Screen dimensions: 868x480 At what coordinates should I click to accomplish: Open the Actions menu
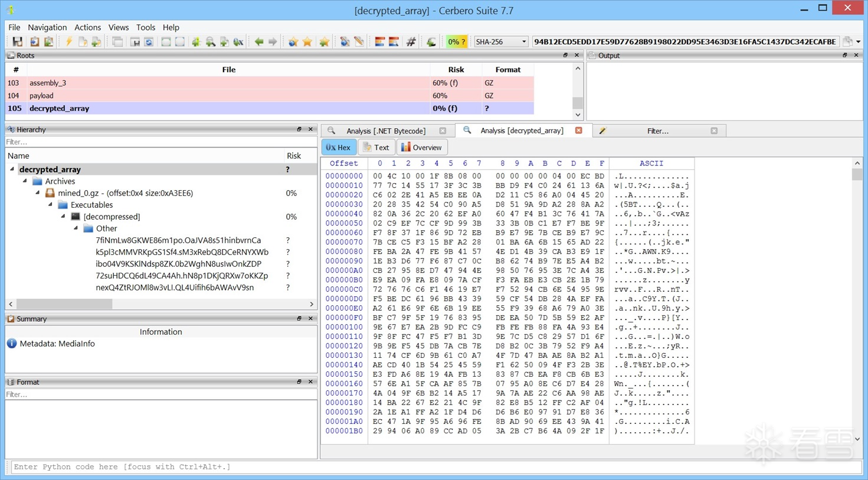(x=87, y=27)
